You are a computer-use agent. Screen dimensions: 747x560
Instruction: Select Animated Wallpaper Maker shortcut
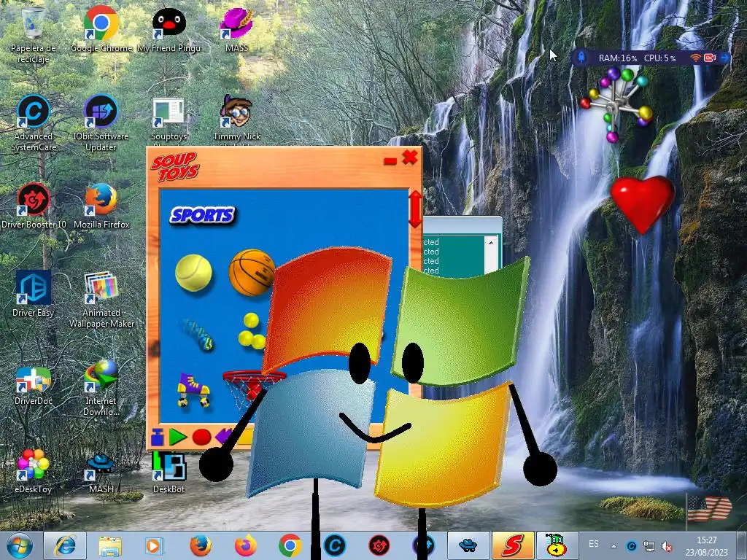pos(101,300)
